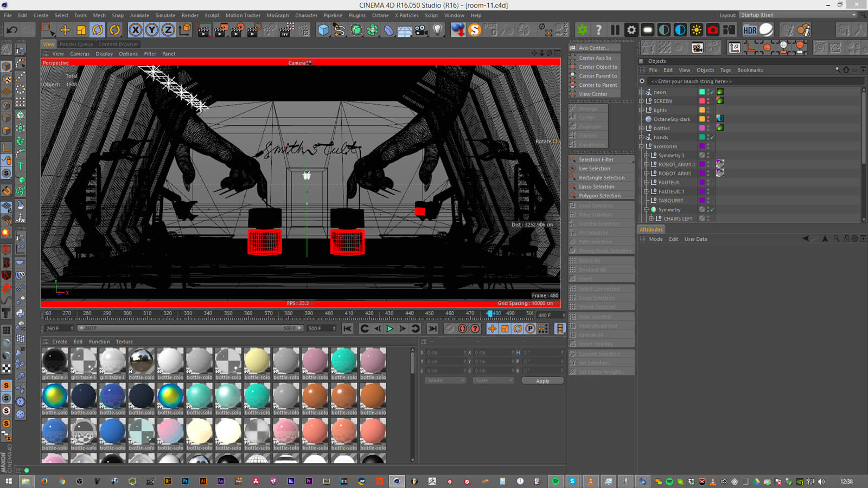This screenshot has height=488, width=868.
Task: Click the Floor environment icon
Action: coord(405,30)
